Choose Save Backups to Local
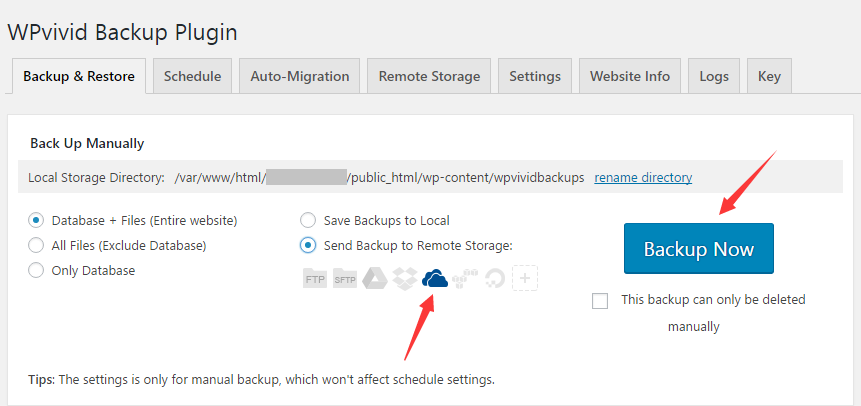The image size is (861, 406). 308,221
